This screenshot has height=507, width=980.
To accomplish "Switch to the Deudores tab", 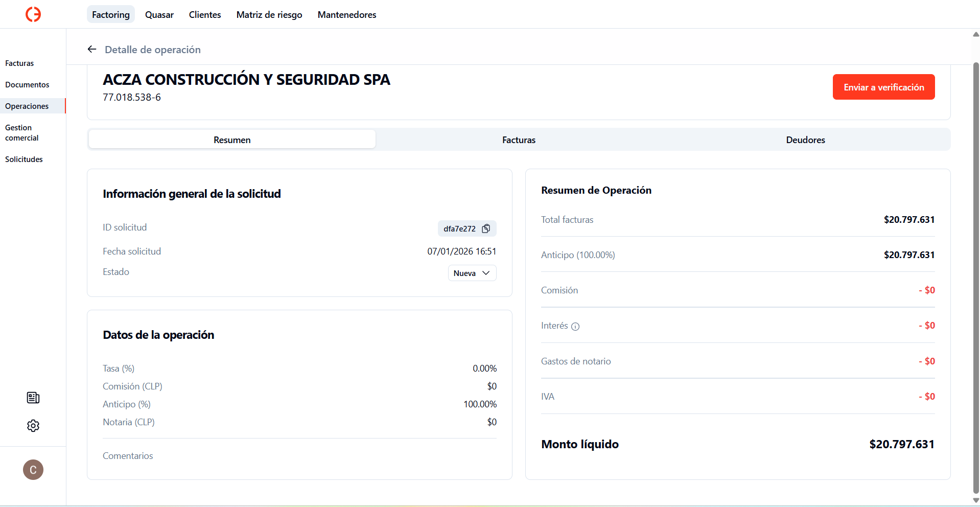I will click(x=805, y=140).
